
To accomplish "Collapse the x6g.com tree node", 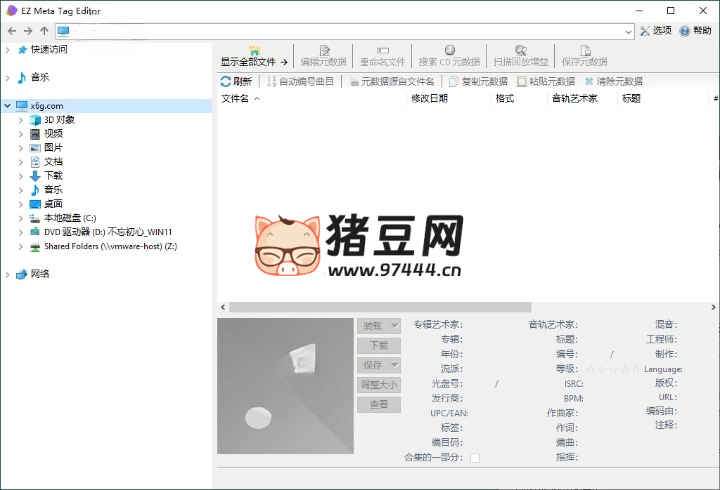I will click(x=7, y=106).
